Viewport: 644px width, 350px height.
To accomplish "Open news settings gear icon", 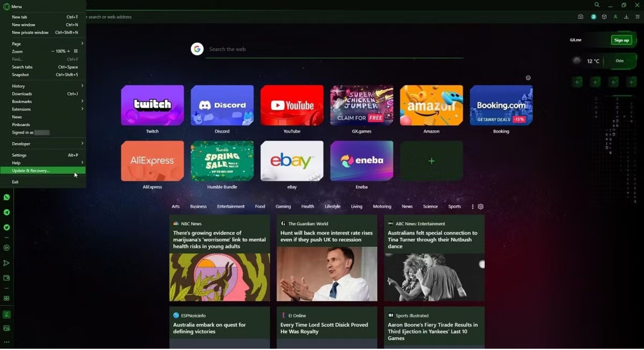I will [481, 207].
